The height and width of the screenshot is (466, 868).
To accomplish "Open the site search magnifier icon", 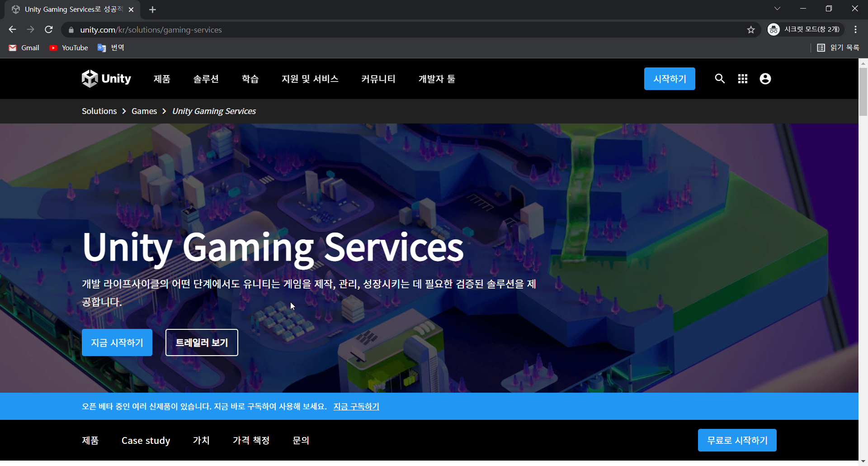I will pos(720,79).
